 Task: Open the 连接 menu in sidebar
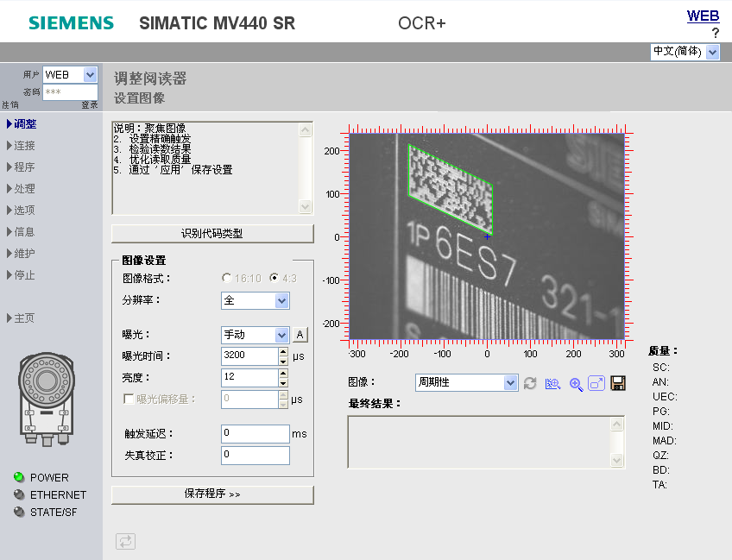(x=24, y=146)
